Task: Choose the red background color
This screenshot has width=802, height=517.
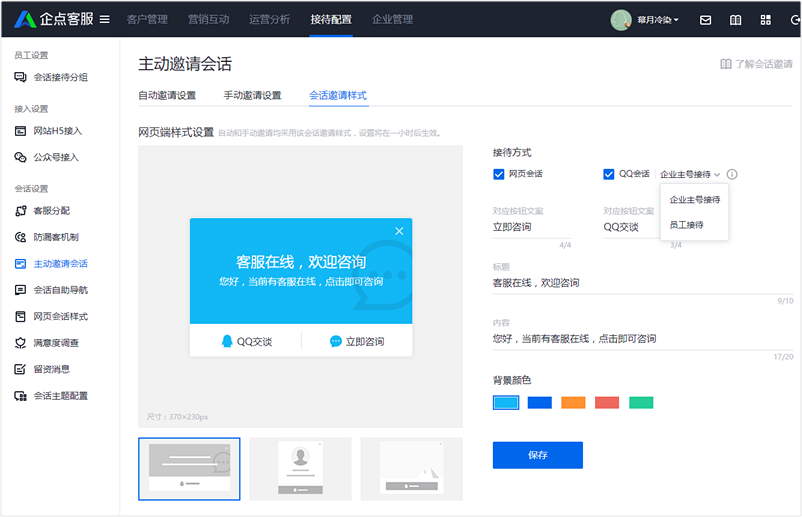Action: pos(607,402)
